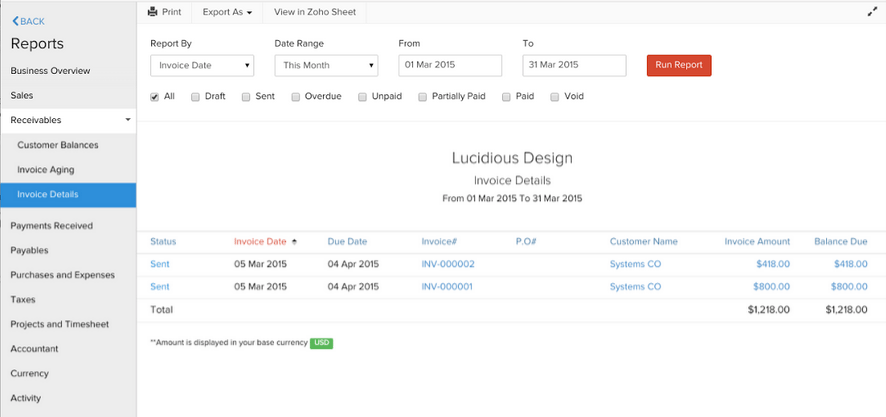Screen dimensions: 886x417
Task: Open Projects and Timesheet section
Action: [x=59, y=325]
